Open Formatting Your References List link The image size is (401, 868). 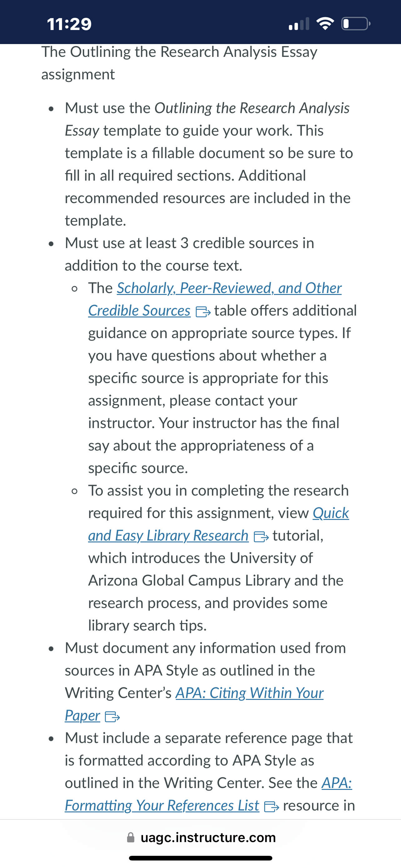coord(162,806)
